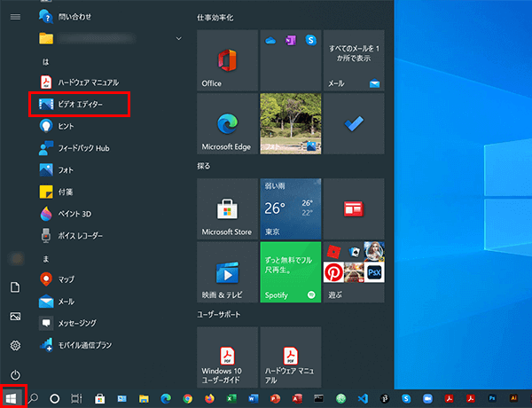Open ハードウェア マニュアル in the app list
This screenshot has height=408, width=532.
pyautogui.click(x=80, y=82)
